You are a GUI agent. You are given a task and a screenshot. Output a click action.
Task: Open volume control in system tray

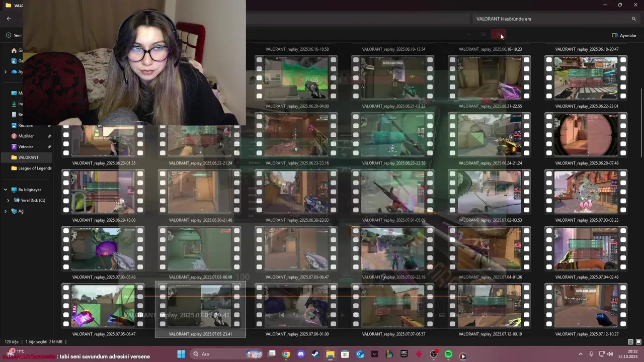pyautogui.click(x=610, y=354)
